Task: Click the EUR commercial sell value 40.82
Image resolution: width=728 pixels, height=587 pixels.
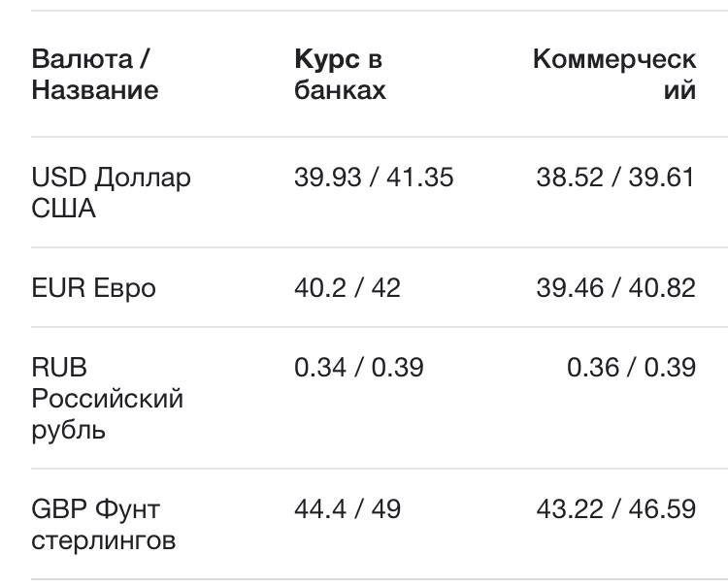Action: (664, 288)
